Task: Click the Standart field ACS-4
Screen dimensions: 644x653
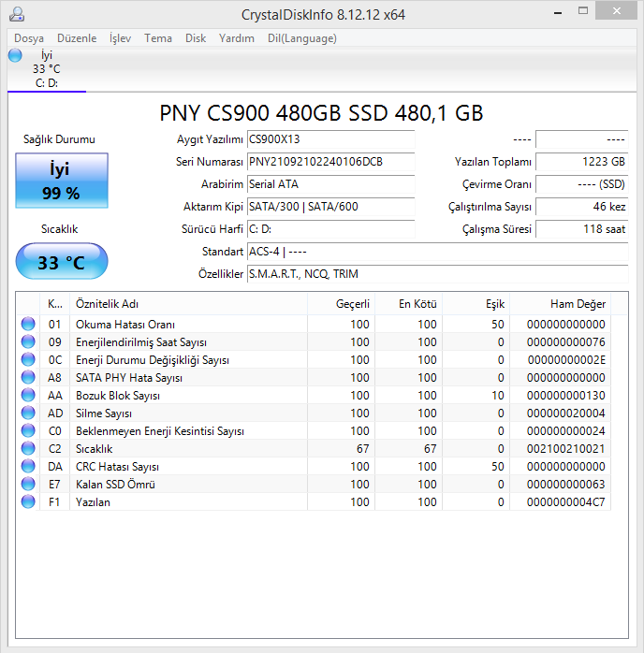Action: (437, 252)
